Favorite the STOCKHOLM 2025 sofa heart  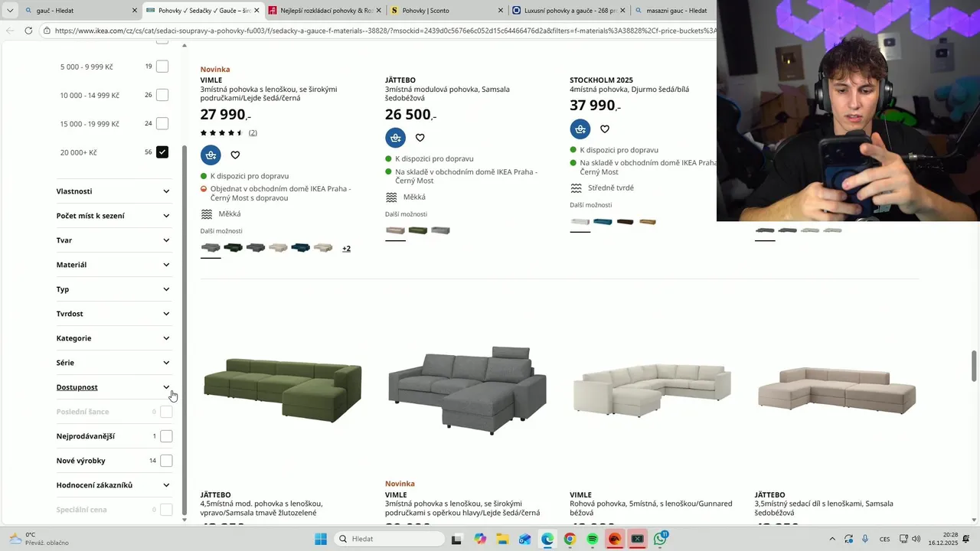coord(605,129)
